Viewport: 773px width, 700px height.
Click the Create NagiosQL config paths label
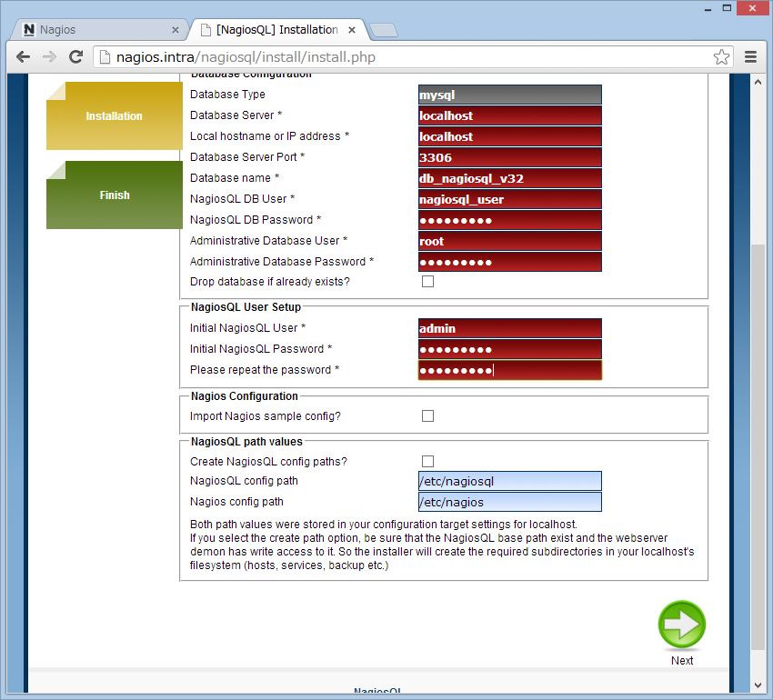click(268, 462)
